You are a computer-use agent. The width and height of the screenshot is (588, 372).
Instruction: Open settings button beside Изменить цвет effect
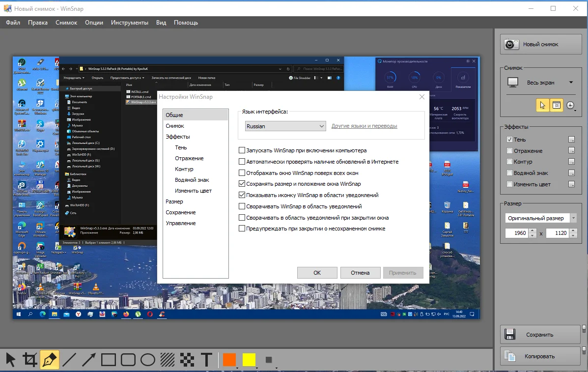pyautogui.click(x=571, y=184)
